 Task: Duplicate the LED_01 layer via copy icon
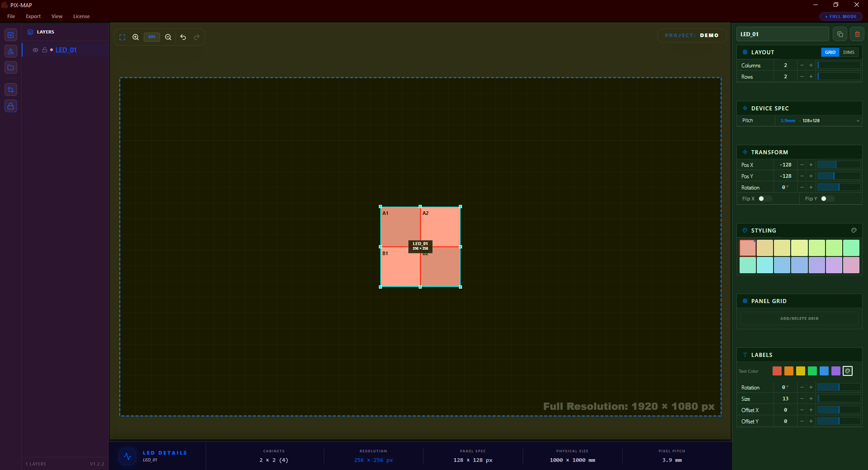[840, 34]
